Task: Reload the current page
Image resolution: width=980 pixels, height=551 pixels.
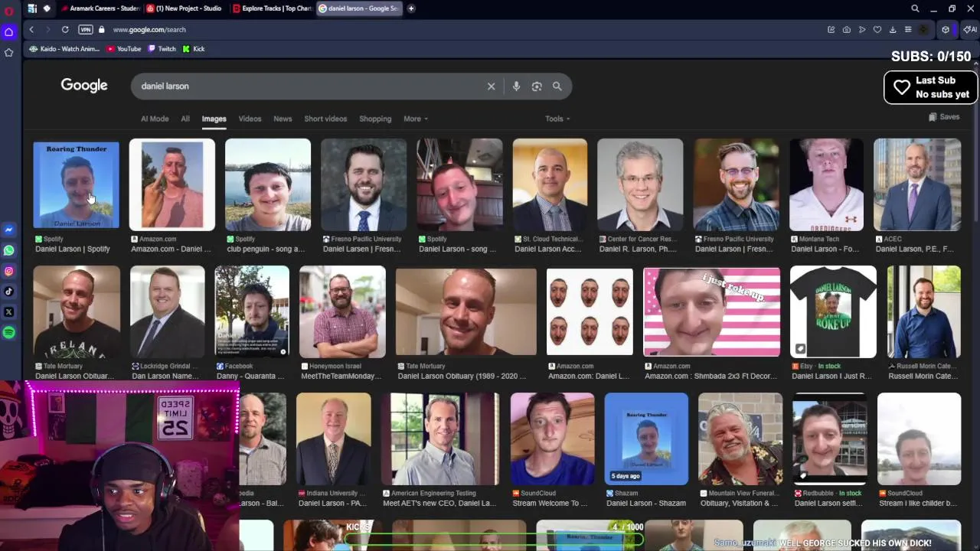Action: [65, 30]
